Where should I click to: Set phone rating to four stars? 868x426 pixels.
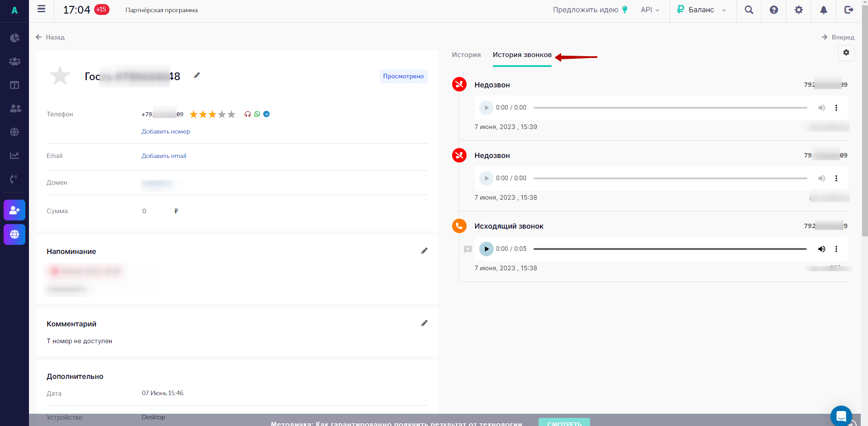(222, 114)
